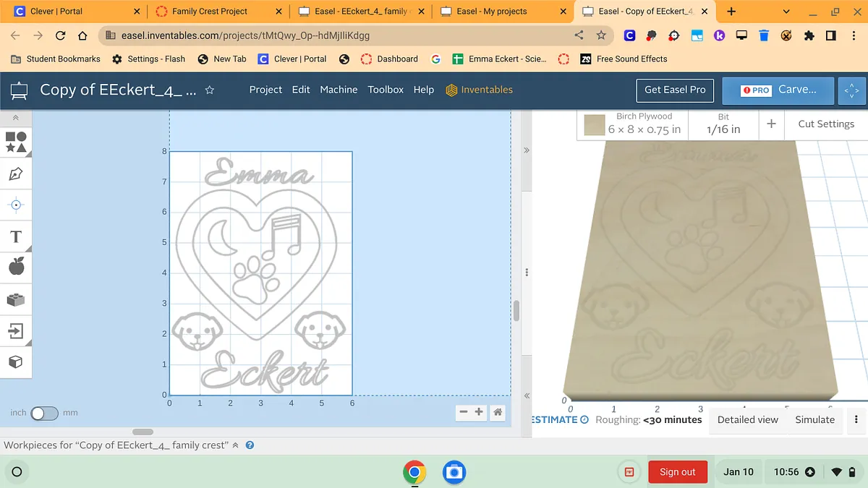
Task: Star the project as favorite
Action: point(210,90)
